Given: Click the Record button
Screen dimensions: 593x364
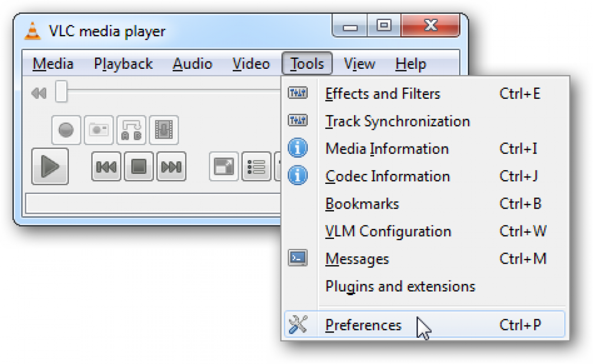Looking at the screenshot, I should click(x=66, y=130).
